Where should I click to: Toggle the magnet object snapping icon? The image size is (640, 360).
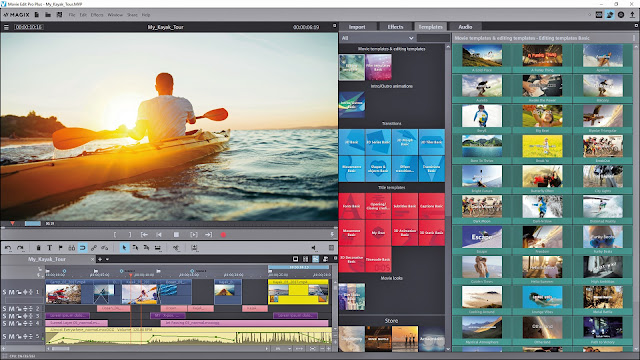(82, 248)
